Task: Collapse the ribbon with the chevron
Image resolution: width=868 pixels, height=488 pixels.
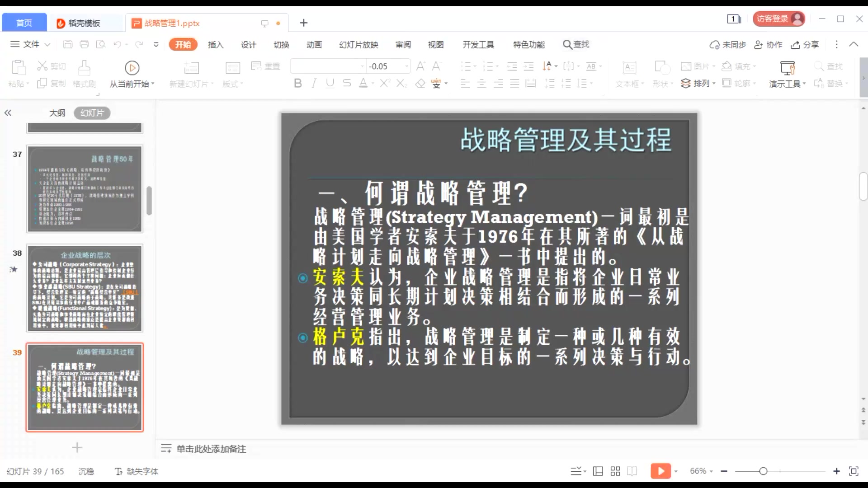Action: pos(854,44)
